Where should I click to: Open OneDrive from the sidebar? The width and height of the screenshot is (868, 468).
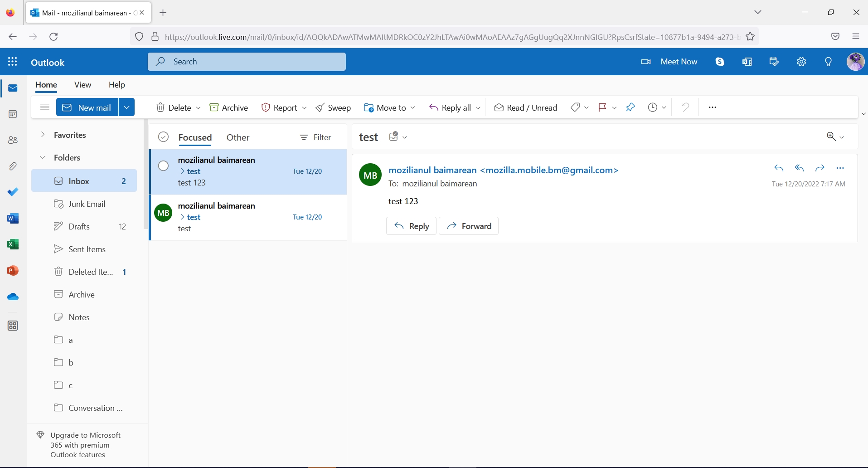(12, 297)
